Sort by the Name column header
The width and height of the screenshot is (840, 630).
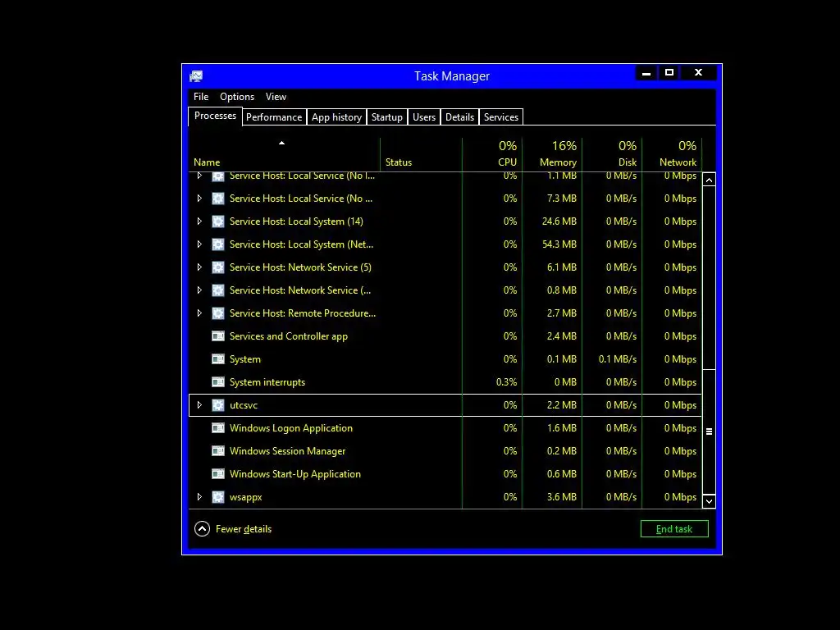(x=284, y=155)
